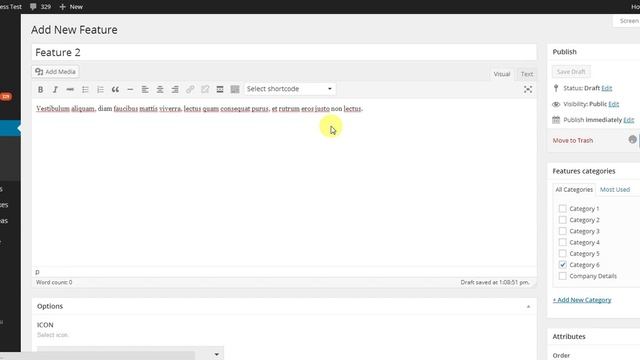Click the orange notification badge in sidebar
This screenshot has width=640, height=360.
6,96
